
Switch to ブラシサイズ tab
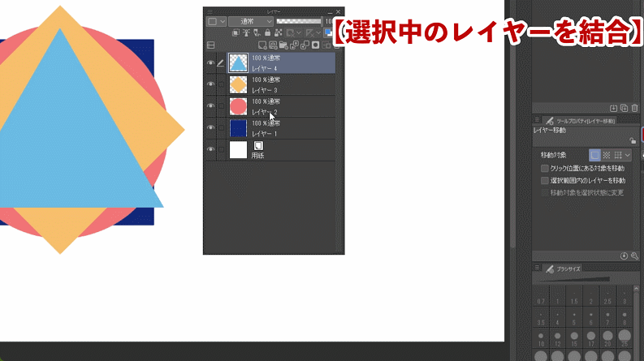pos(563,269)
